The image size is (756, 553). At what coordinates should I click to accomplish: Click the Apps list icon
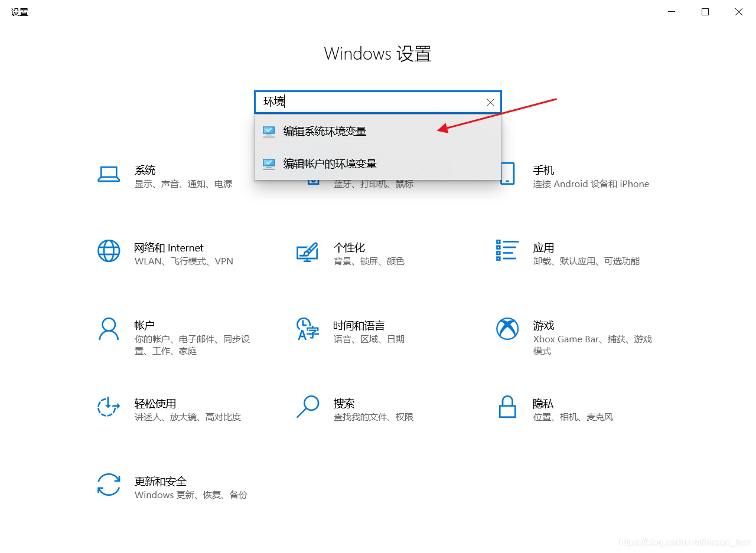[507, 250]
